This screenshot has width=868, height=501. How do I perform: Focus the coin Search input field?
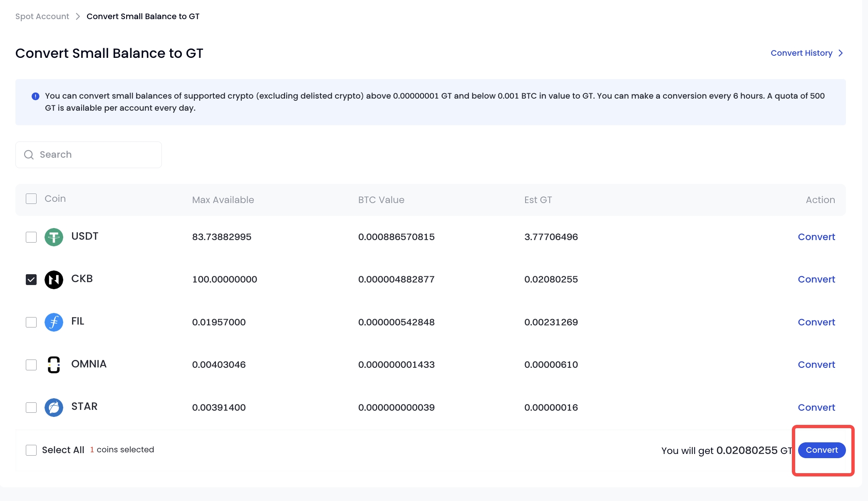point(96,155)
